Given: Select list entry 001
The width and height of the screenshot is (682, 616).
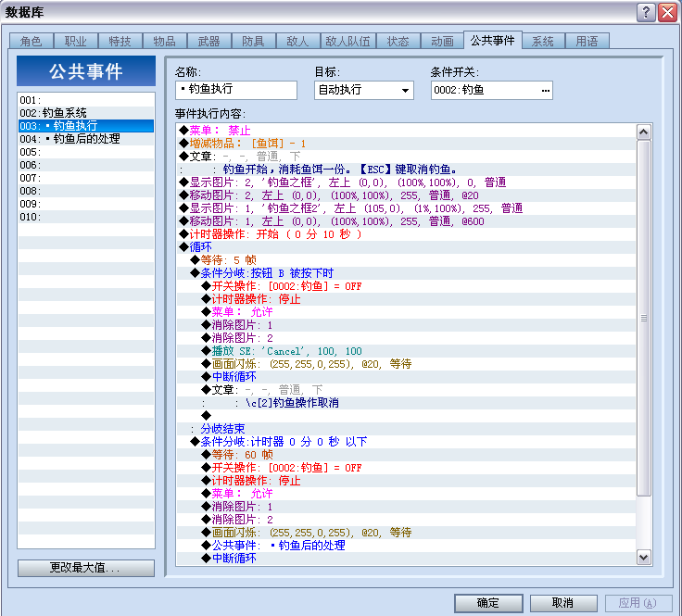Looking at the screenshot, I should (86, 100).
